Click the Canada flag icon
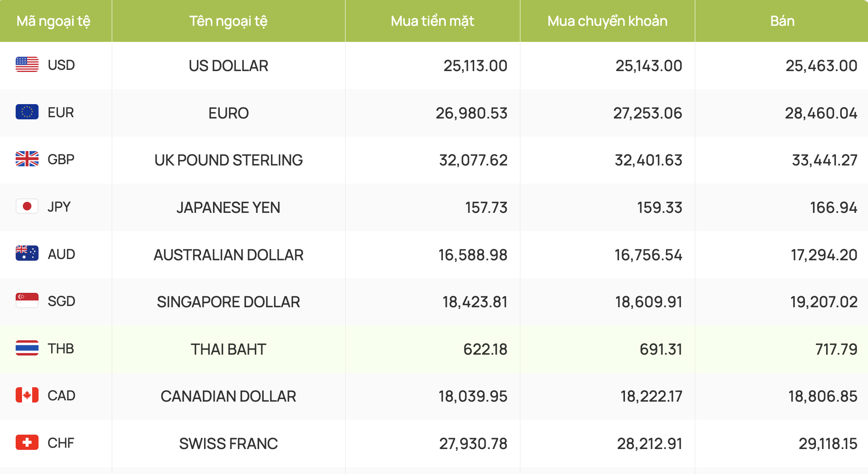The height and width of the screenshot is (474, 868). [27, 395]
